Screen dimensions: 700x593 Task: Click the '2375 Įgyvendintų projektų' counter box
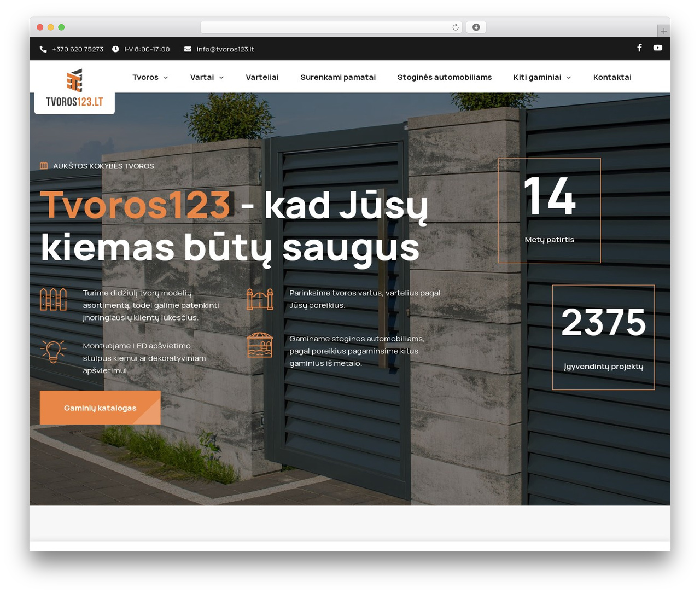(604, 338)
